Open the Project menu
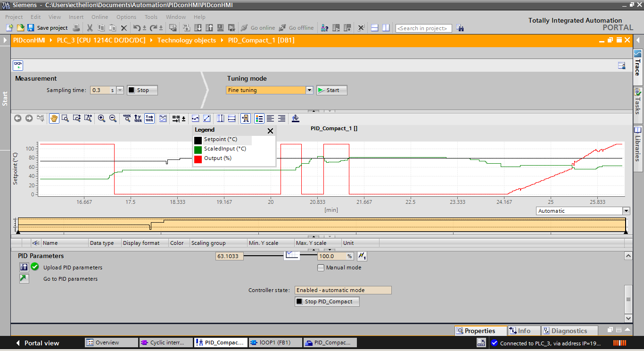Image resolution: width=644 pixels, height=351 pixels. [x=14, y=17]
